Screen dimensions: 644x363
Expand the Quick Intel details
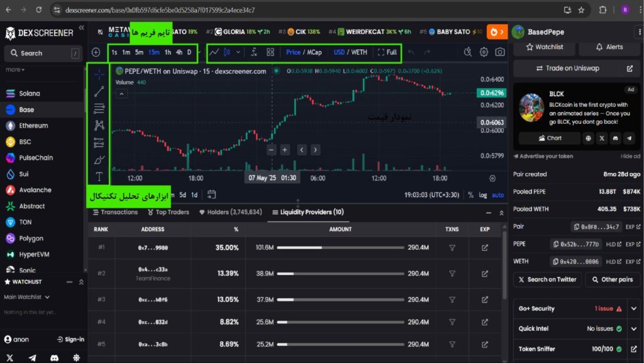tap(634, 328)
